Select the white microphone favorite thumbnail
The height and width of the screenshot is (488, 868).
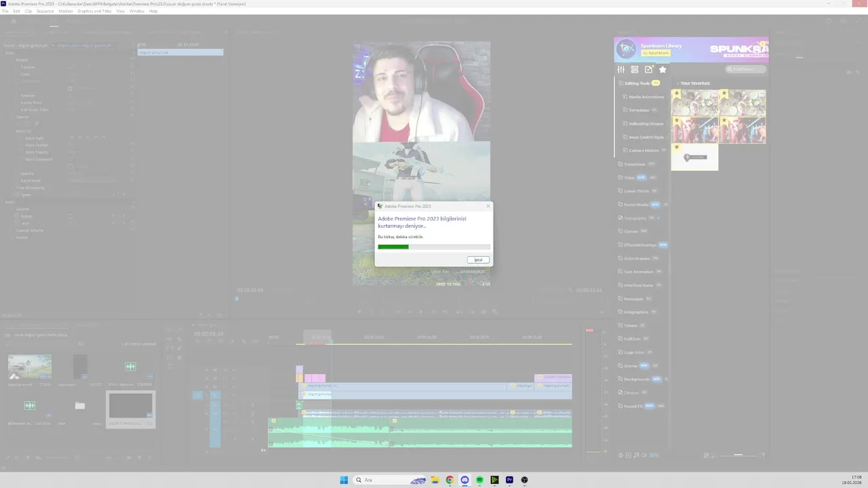(695, 157)
